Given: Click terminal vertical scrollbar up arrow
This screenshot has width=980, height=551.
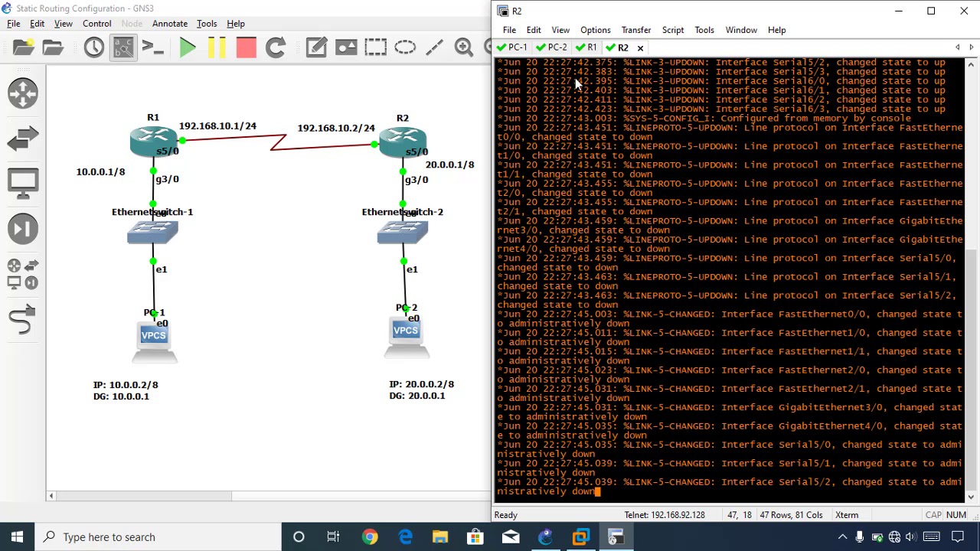Looking at the screenshot, I should coord(971,65).
